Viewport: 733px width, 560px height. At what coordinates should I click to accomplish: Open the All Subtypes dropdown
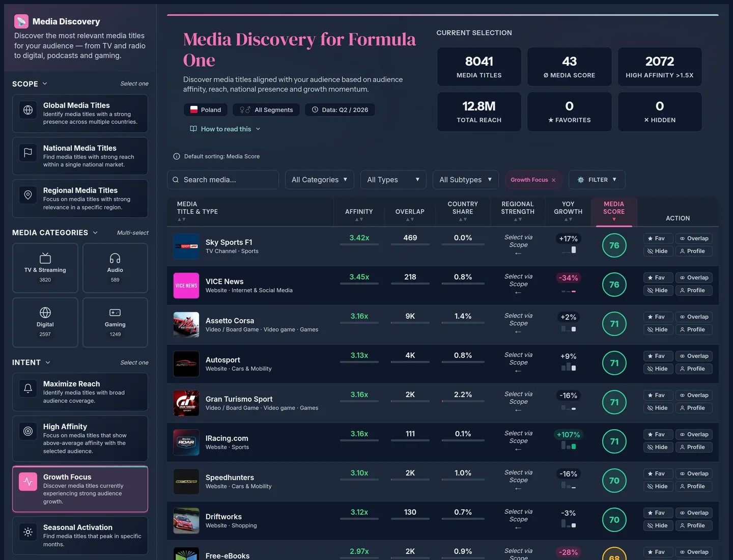coord(465,180)
